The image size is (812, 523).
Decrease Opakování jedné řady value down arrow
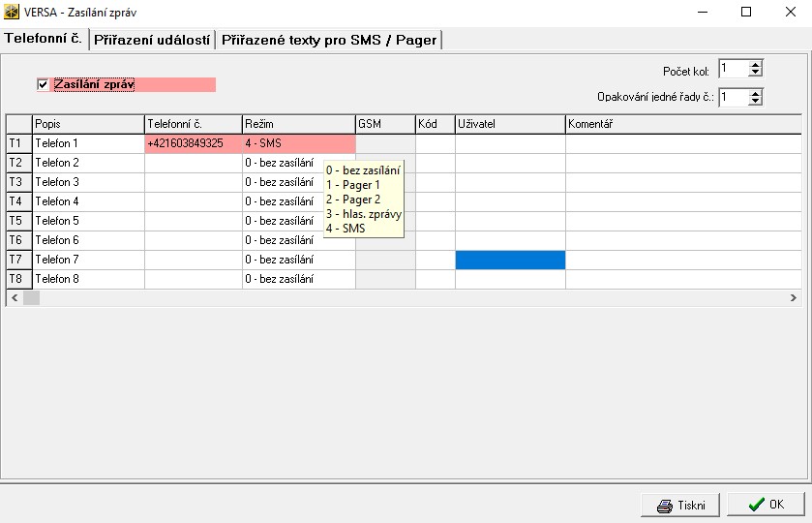[756, 102]
